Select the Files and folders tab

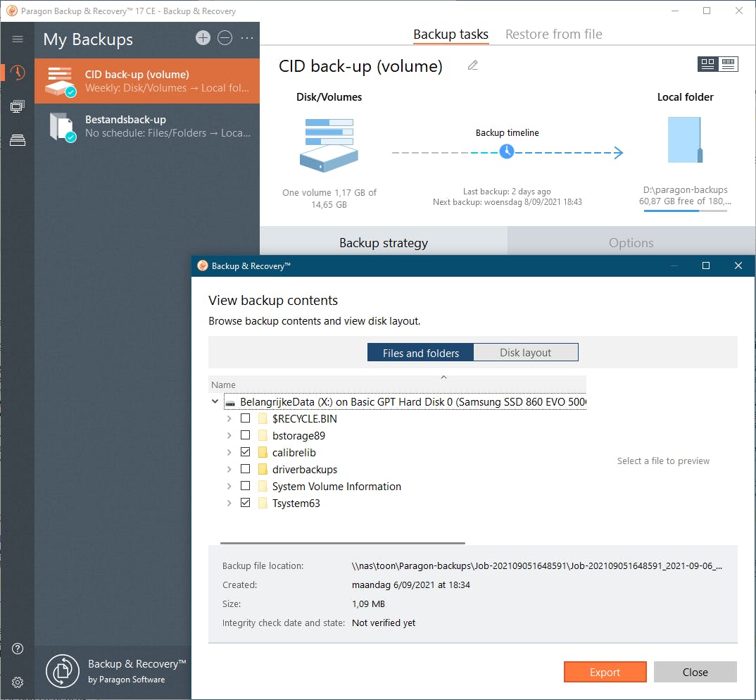[420, 353]
